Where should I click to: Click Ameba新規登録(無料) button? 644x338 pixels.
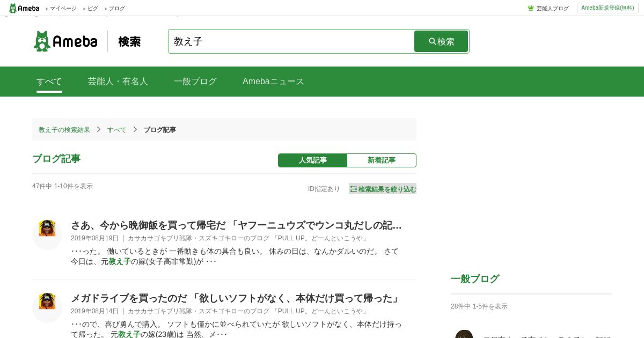point(608,8)
